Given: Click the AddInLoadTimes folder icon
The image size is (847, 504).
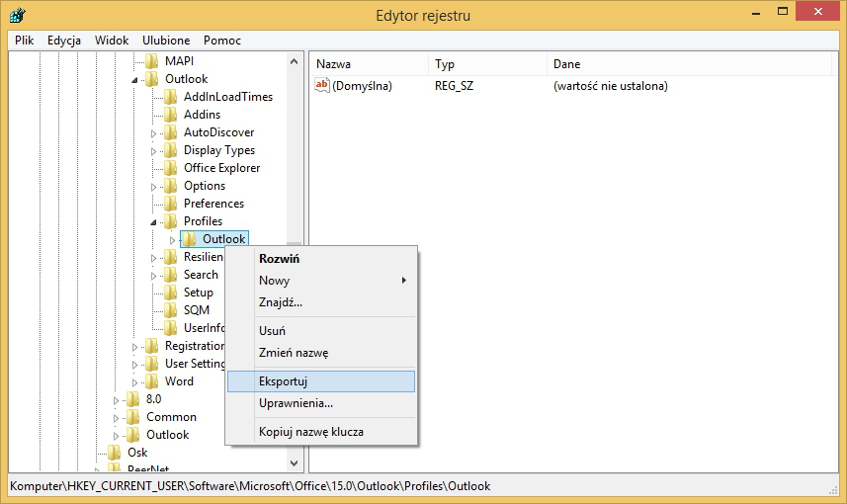Looking at the screenshot, I should coord(171,97).
